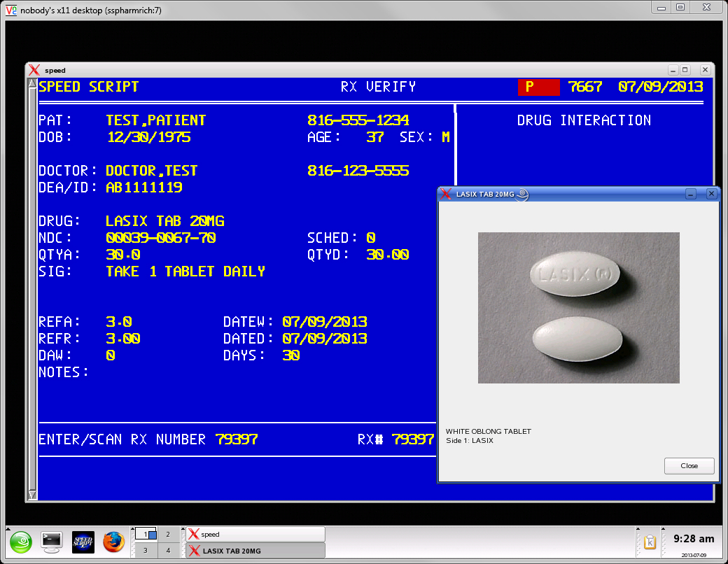Select the DAW value "0"
Image resolution: width=728 pixels, height=564 pixels.
pos(111,355)
